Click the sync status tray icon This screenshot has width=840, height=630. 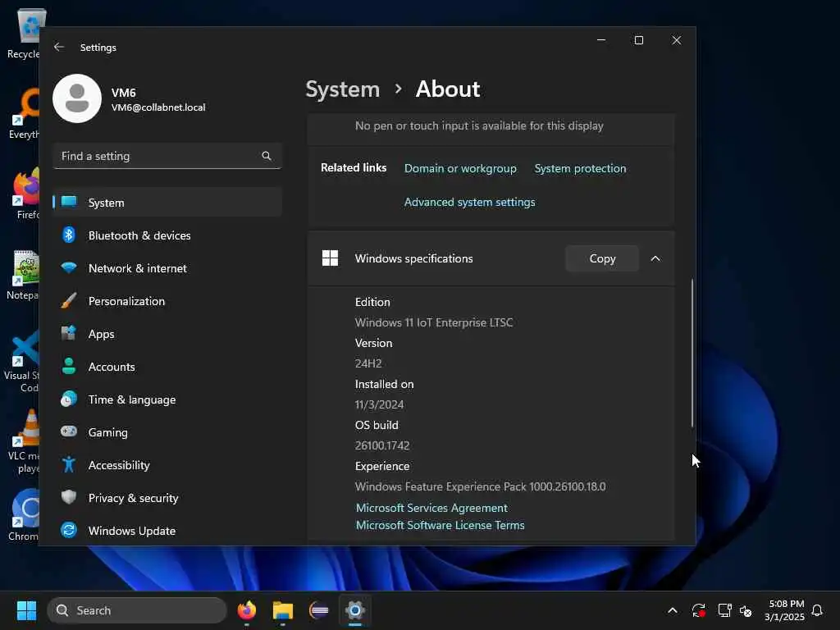click(699, 610)
